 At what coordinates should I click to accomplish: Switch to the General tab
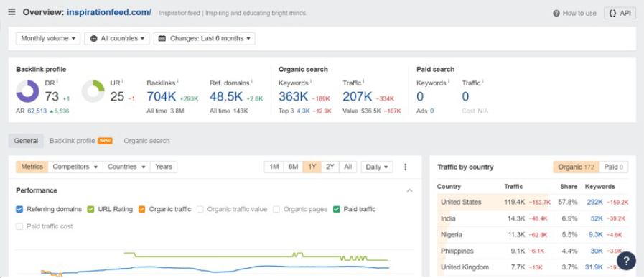(x=26, y=141)
